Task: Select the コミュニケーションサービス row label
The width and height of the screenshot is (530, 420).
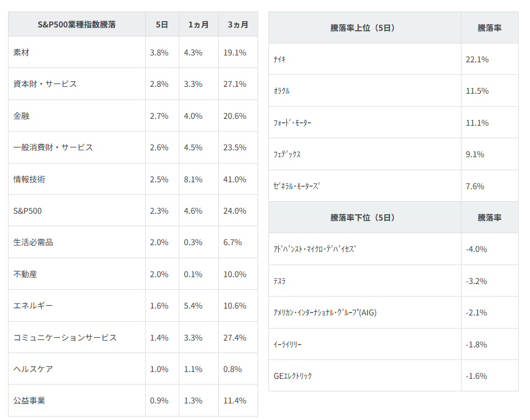Action: pyautogui.click(x=65, y=338)
